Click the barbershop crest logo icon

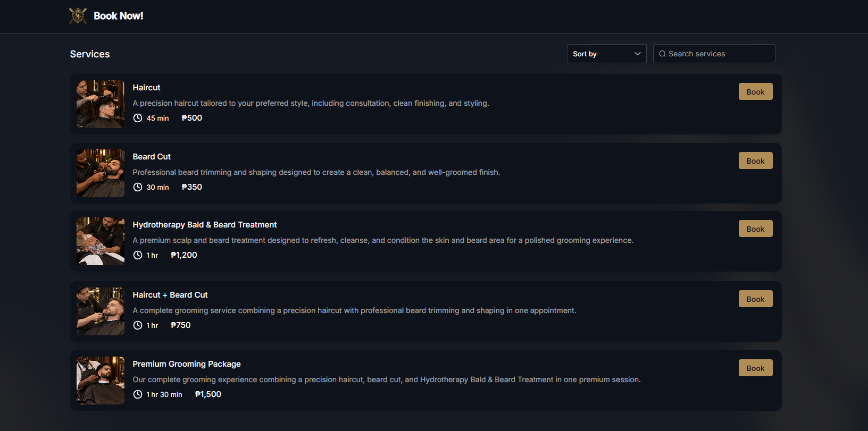pyautogui.click(x=78, y=16)
